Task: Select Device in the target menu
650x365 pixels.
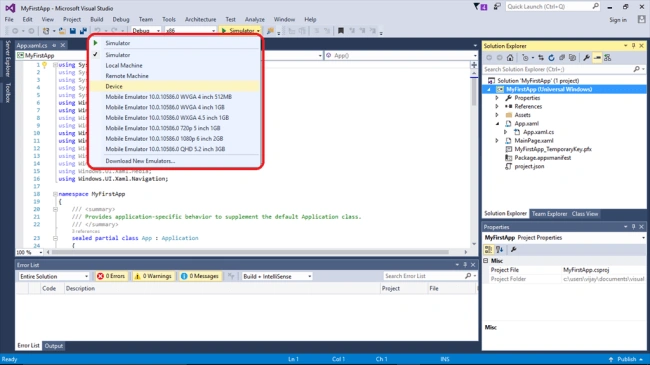Action: pos(174,86)
